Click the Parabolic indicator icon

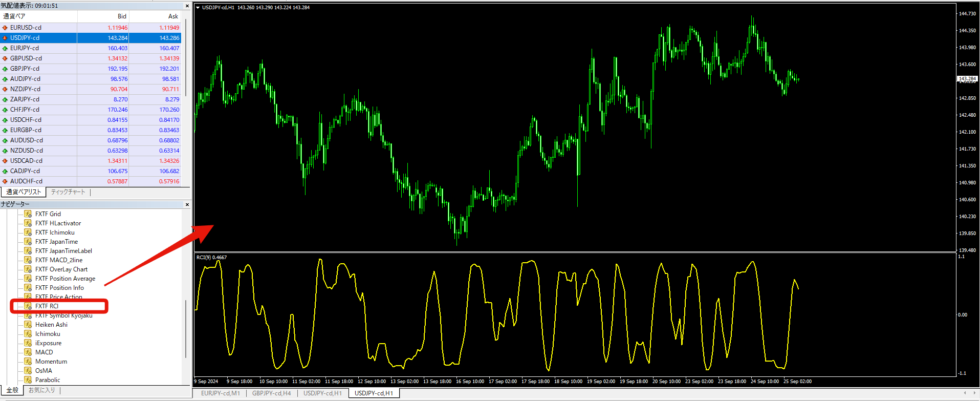point(28,380)
